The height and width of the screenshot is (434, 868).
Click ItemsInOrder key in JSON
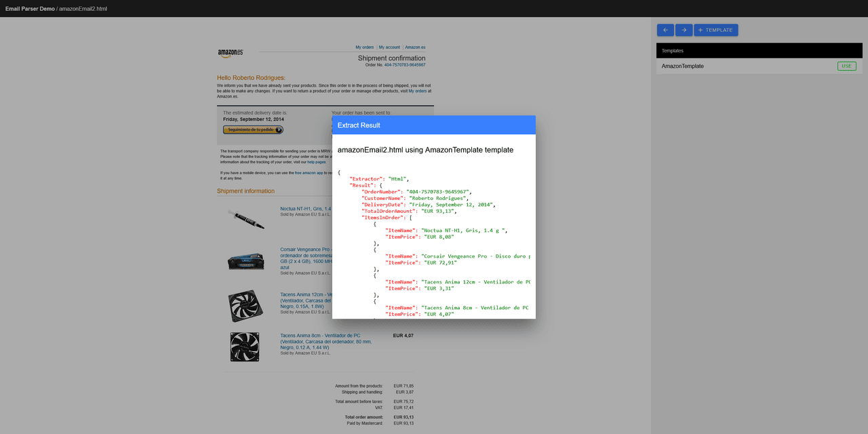pos(383,218)
